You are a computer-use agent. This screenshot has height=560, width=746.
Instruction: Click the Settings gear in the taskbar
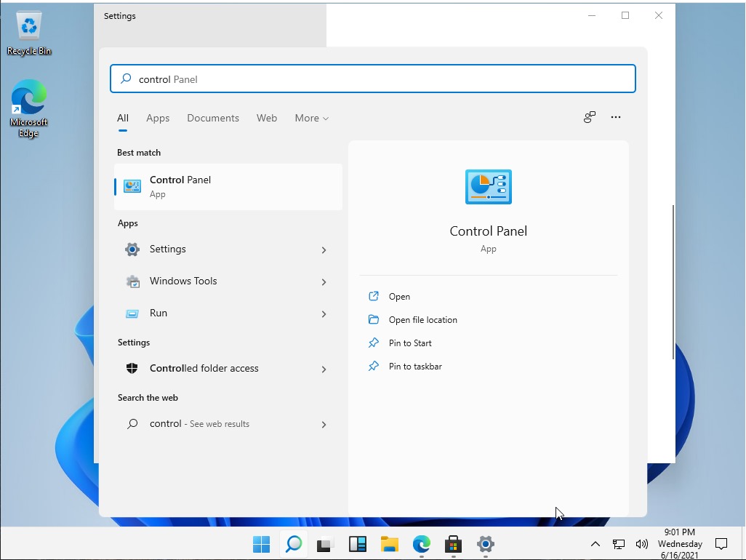click(x=486, y=544)
